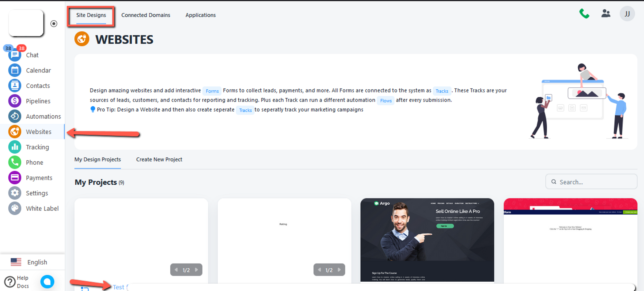Click the project Search field
This screenshot has width=644, height=291.
(591, 182)
